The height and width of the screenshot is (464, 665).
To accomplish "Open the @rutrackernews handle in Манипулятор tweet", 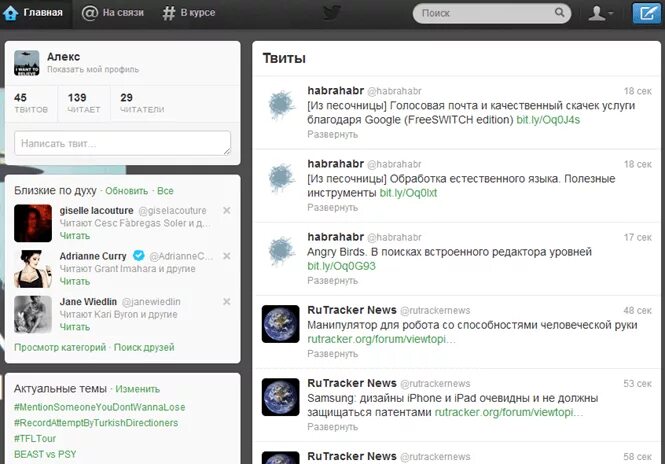I will pos(435,311).
